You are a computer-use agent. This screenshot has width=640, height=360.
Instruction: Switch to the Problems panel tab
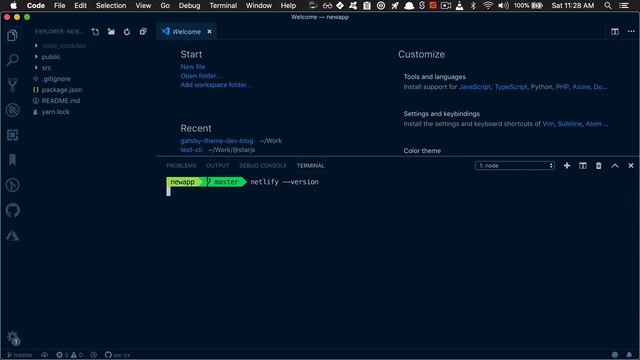tap(181, 166)
